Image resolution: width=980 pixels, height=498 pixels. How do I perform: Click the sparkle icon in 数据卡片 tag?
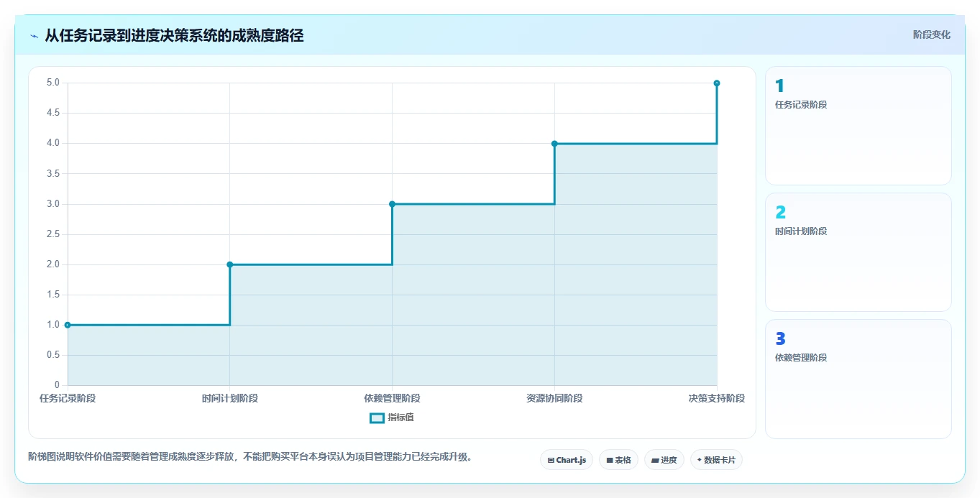point(699,460)
